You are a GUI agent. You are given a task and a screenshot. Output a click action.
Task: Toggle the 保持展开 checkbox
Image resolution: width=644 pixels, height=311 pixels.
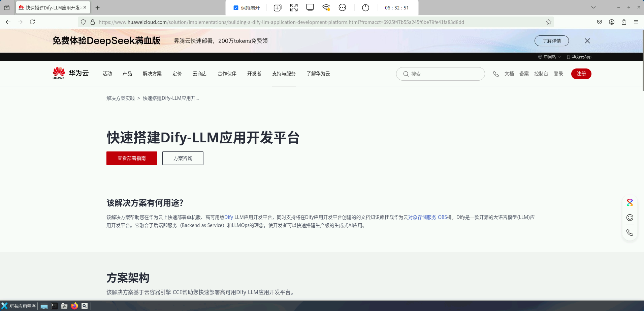[236, 8]
